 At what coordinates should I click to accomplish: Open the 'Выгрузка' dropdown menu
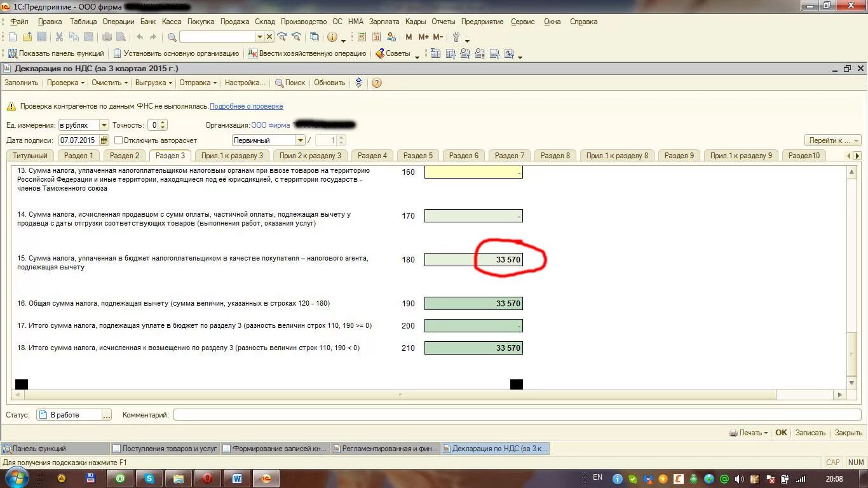point(153,83)
